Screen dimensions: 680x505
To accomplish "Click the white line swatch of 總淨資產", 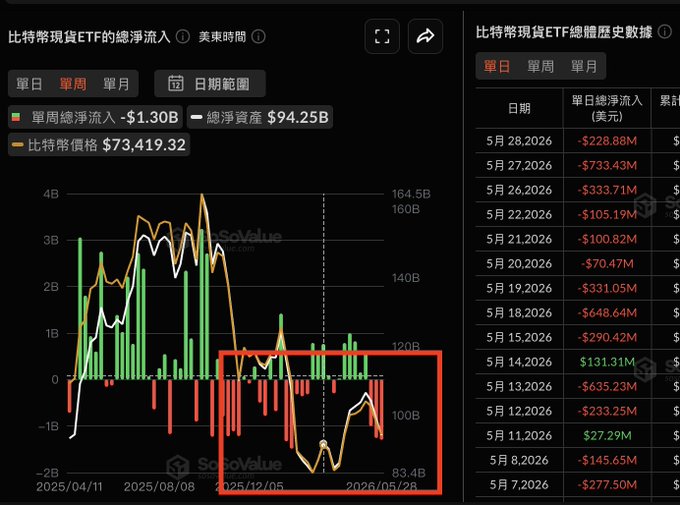I will 196,117.
